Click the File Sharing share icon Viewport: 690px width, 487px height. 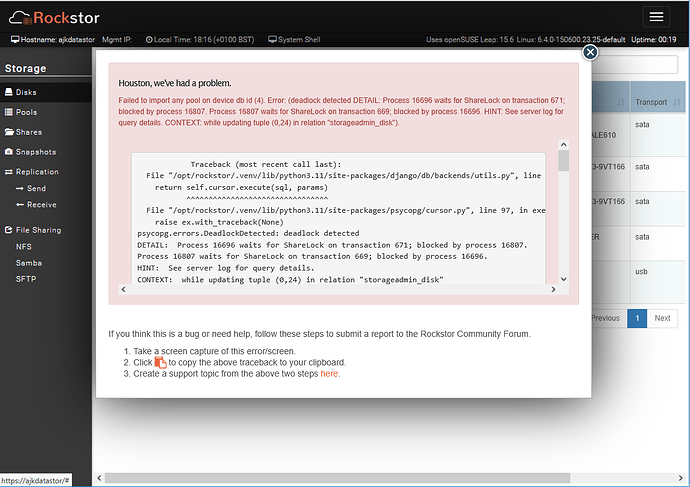pyautogui.click(x=8, y=230)
